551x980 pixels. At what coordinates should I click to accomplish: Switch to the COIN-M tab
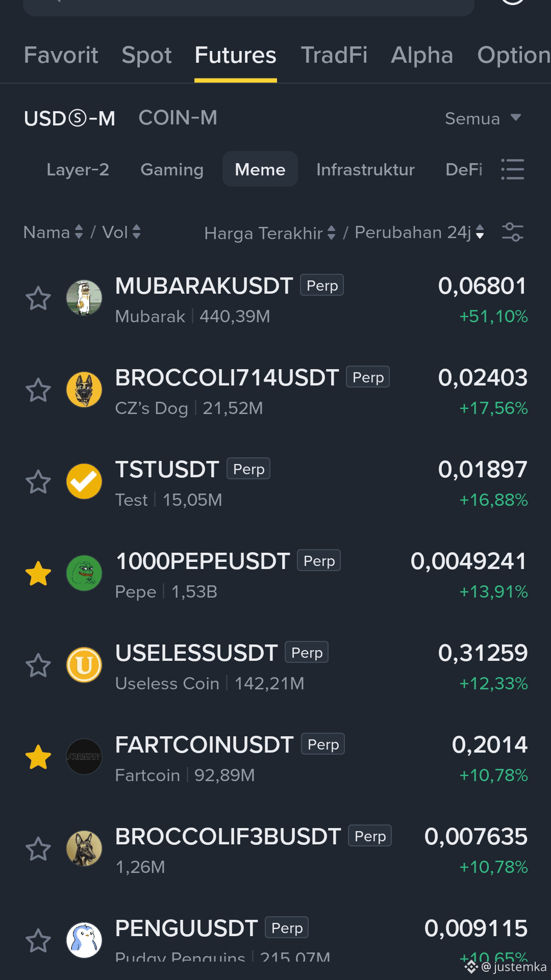[178, 118]
